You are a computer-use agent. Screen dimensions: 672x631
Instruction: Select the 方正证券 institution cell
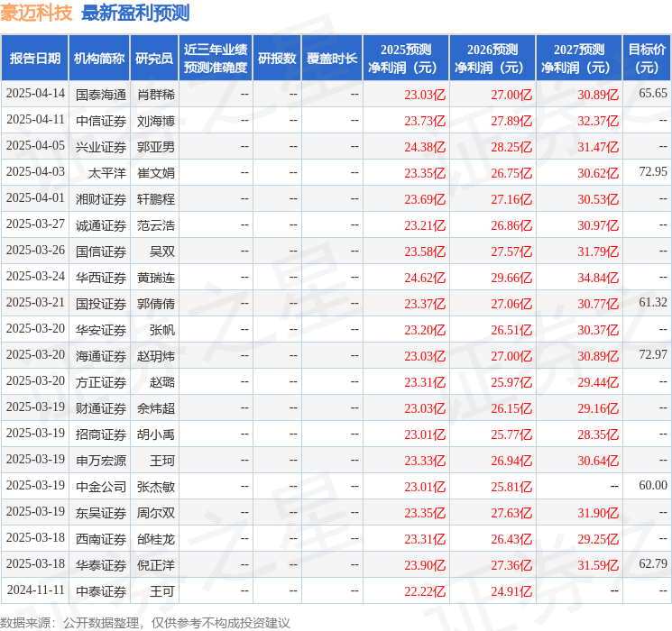[x=101, y=382]
